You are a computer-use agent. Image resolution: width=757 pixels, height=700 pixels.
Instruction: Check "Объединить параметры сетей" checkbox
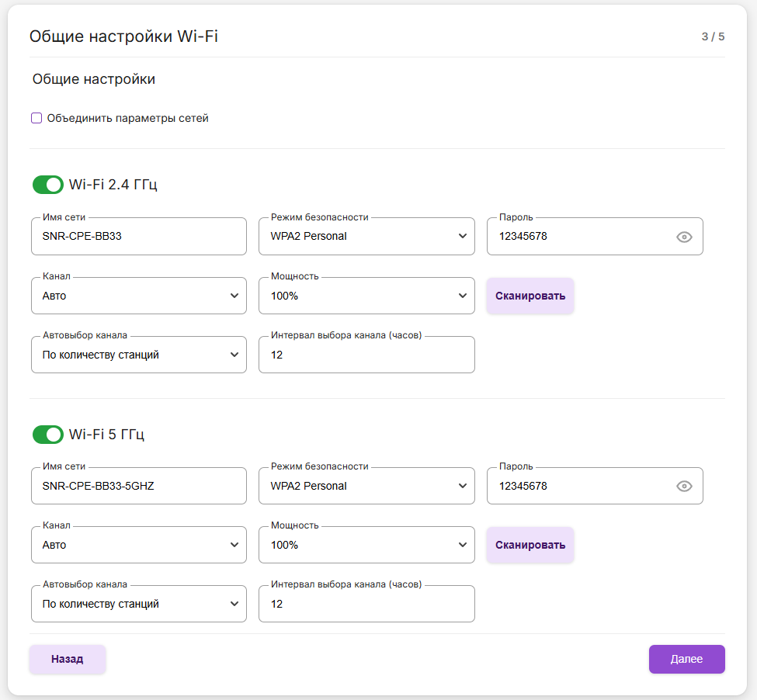pos(36,119)
